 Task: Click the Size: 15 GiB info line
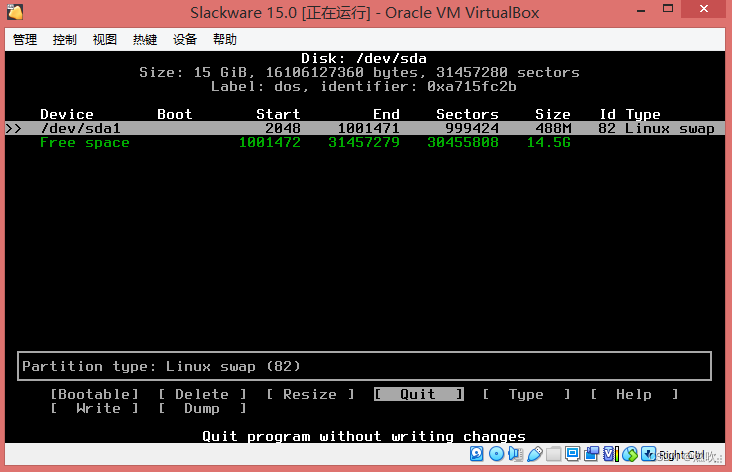tap(359, 72)
